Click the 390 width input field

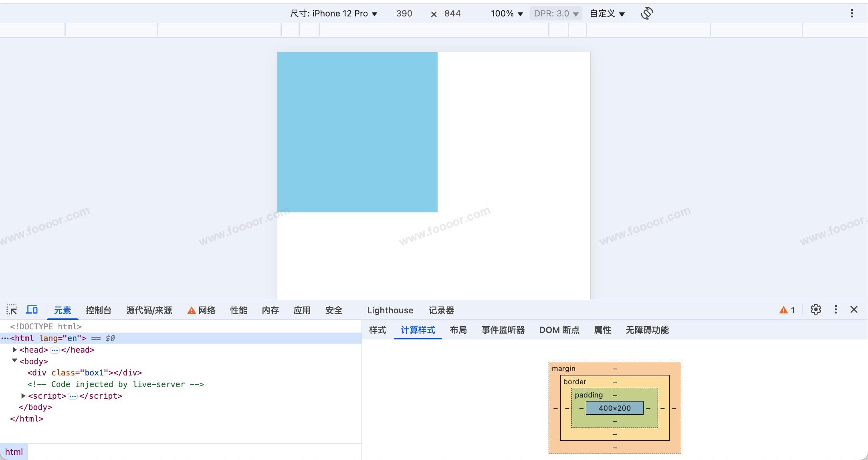pyautogui.click(x=404, y=14)
